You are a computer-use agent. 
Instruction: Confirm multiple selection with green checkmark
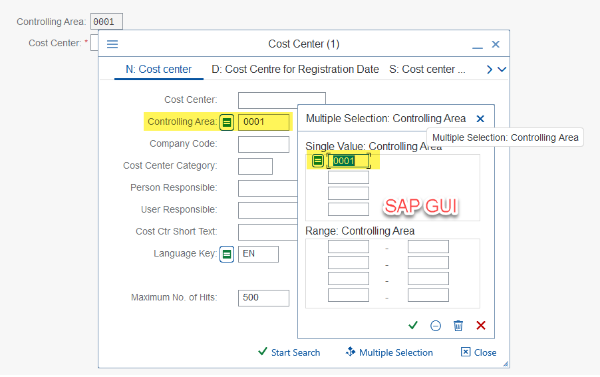[413, 325]
